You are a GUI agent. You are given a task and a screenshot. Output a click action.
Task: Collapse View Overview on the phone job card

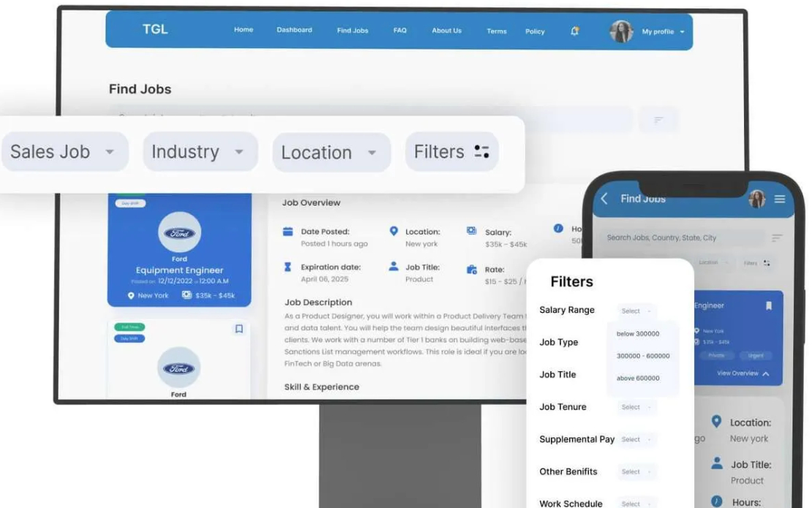point(743,373)
